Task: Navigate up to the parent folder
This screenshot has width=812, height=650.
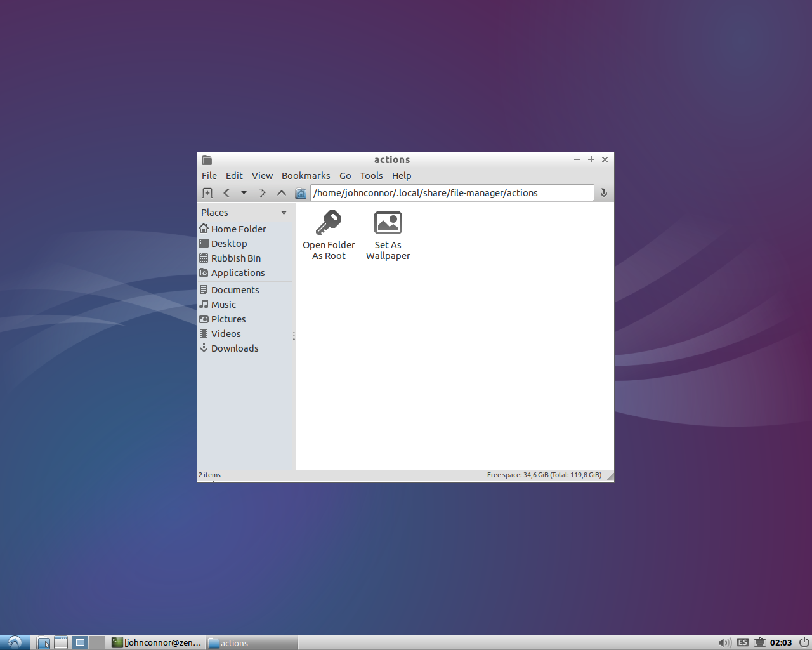Action: 282,193
